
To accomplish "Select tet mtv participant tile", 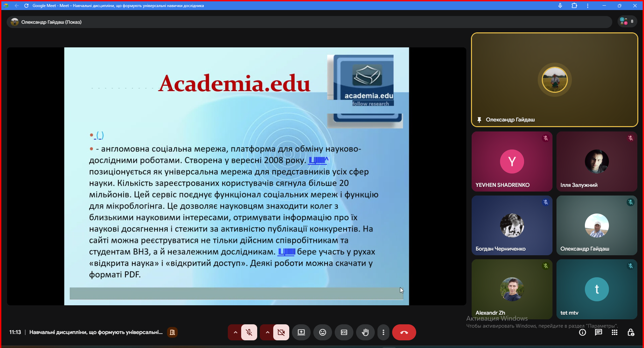I will pos(597,289).
